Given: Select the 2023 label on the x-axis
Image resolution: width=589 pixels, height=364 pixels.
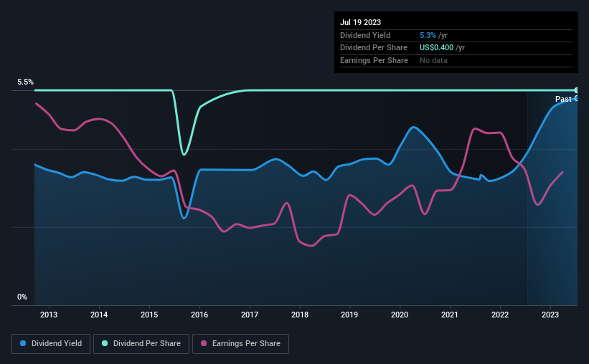Looking at the screenshot, I should [550, 315].
